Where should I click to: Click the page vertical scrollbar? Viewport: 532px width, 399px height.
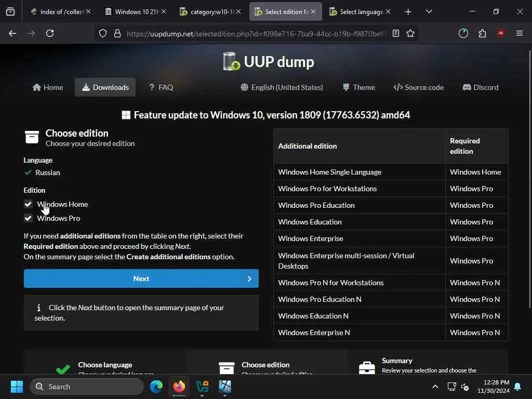[529, 178]
